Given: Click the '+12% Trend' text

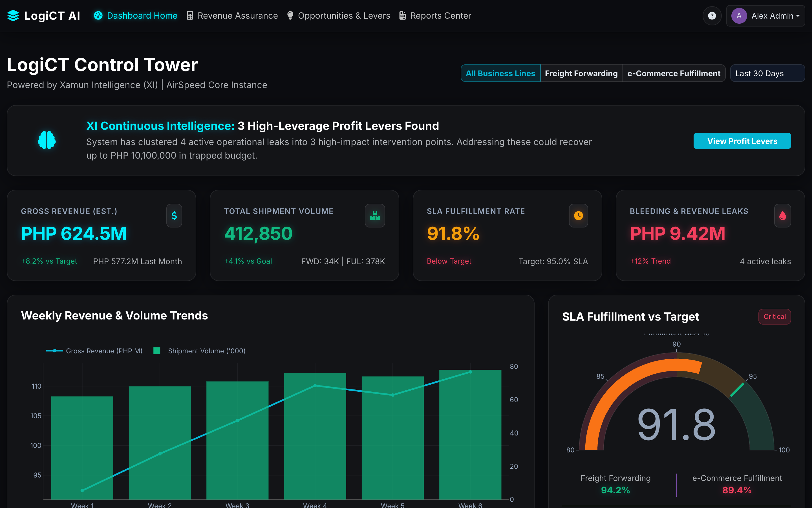Looking at the screenshot, I should 650,261.
